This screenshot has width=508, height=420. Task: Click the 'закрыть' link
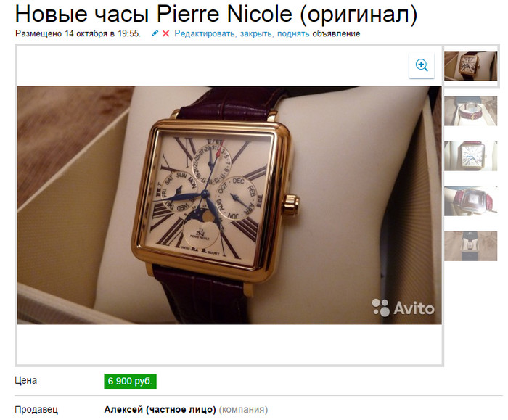255,33
